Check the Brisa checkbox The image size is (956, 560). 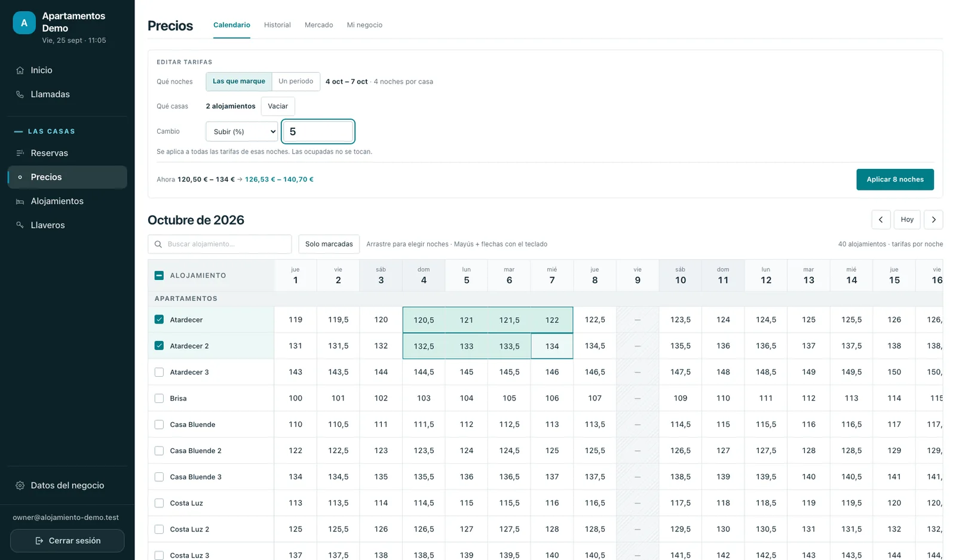(x=159, y=398)
